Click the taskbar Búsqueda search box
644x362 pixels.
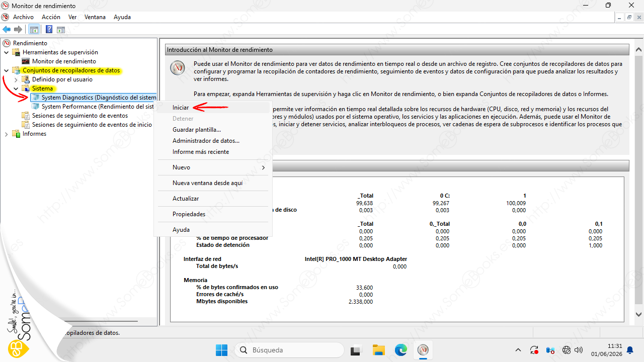coord(289,350)
